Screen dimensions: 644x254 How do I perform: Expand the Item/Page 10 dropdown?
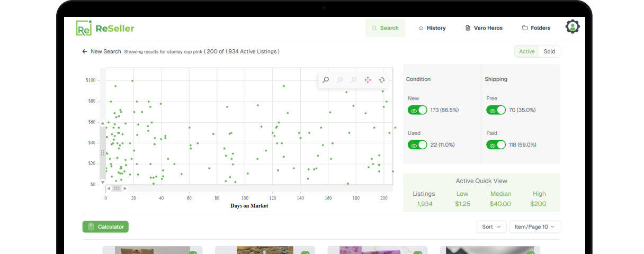click(x=534, y=226)
